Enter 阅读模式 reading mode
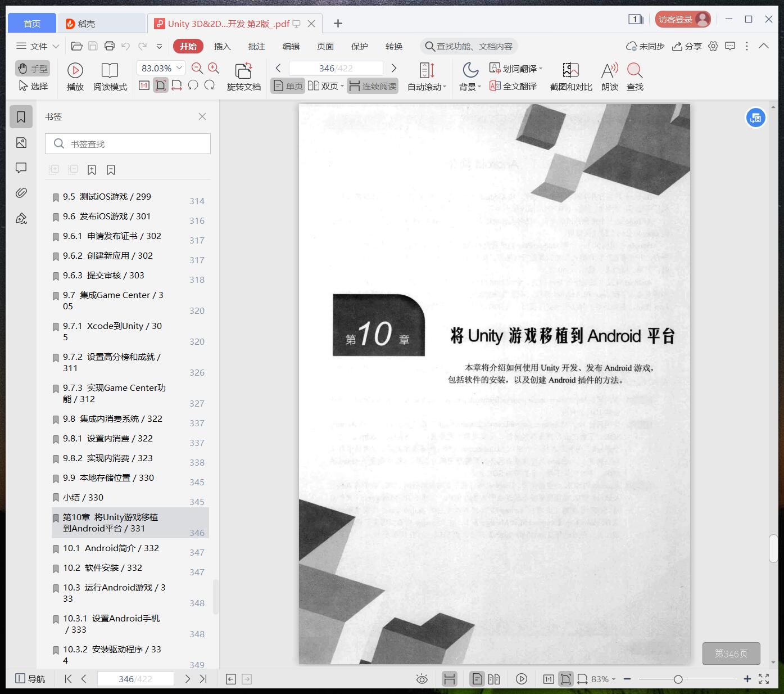The image size is (784, 694). (x=110, y=77)
